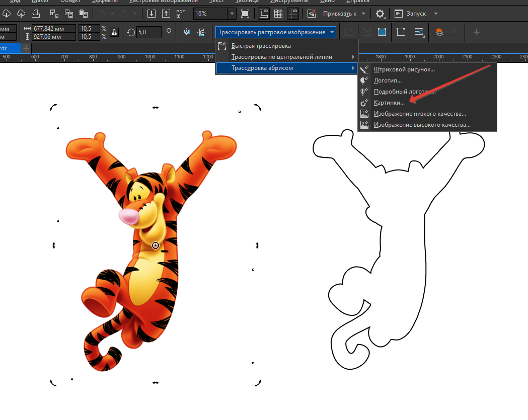
Task: Click the width field 677,842 мм
Action: (x=53, y=29)
